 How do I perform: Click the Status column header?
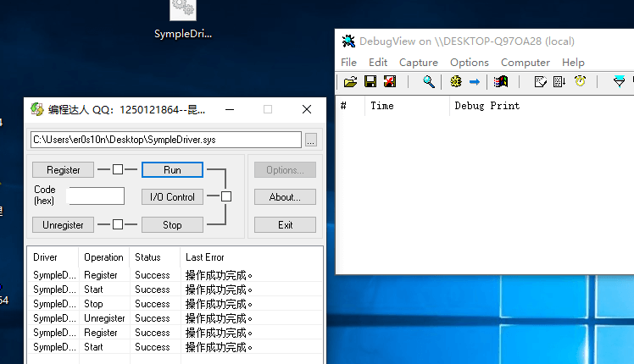[x=154, y=257]
